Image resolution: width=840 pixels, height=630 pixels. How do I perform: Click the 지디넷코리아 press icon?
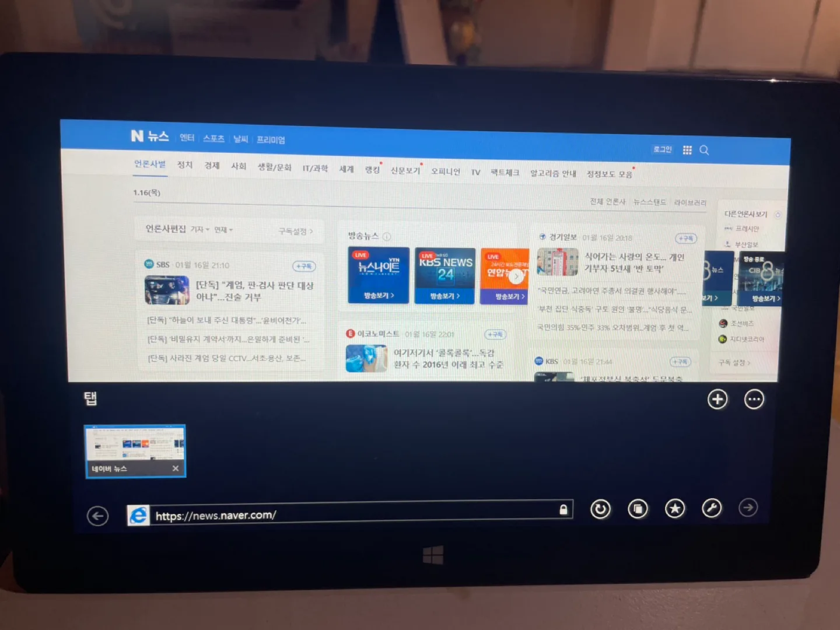pyautogui.click(x=723, y=339)
